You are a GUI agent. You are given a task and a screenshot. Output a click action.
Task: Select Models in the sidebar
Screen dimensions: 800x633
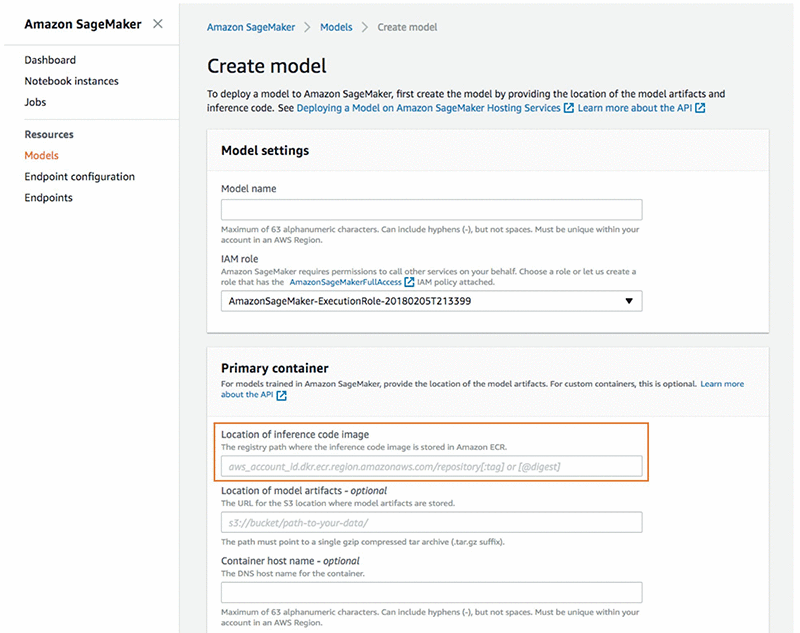pyautogui.click(x=42, y=155)
